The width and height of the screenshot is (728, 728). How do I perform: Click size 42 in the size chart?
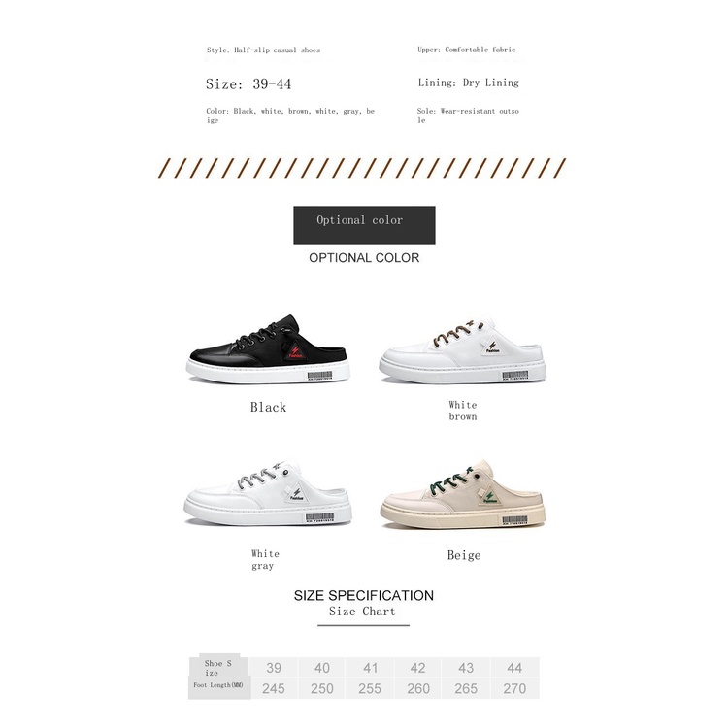(417, 668)
